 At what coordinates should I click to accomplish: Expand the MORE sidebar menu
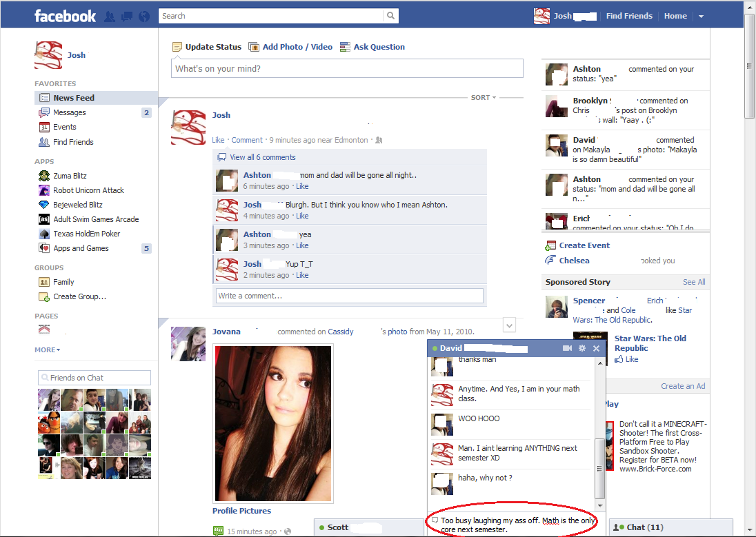point(47,349)
